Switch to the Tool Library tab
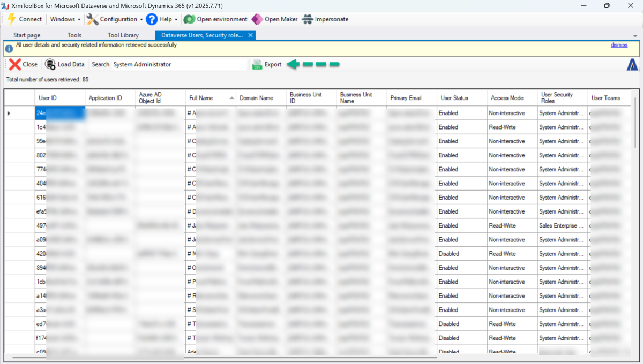Image resolution: width=643 pixels, height=364 pixels. [x=123, y=35]
